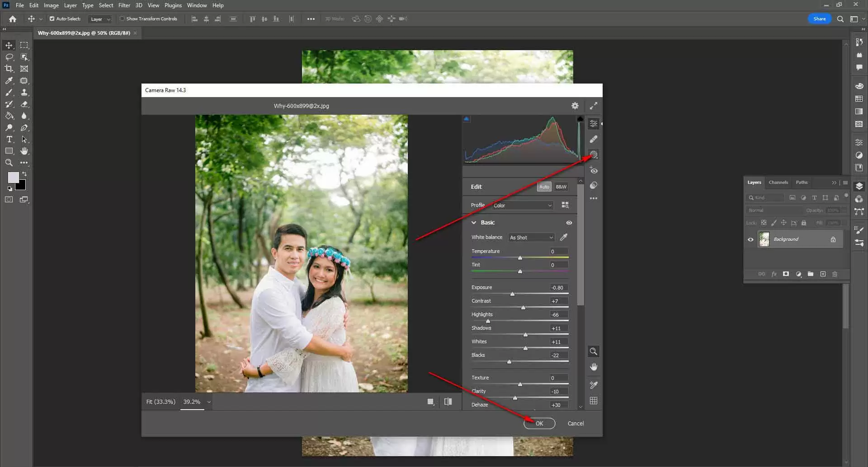Image resolution: width=868 pixels, height=467 pixels.
Task: Click the Edit panel vertical scrollbar
Action: click(x=580, y=244)
